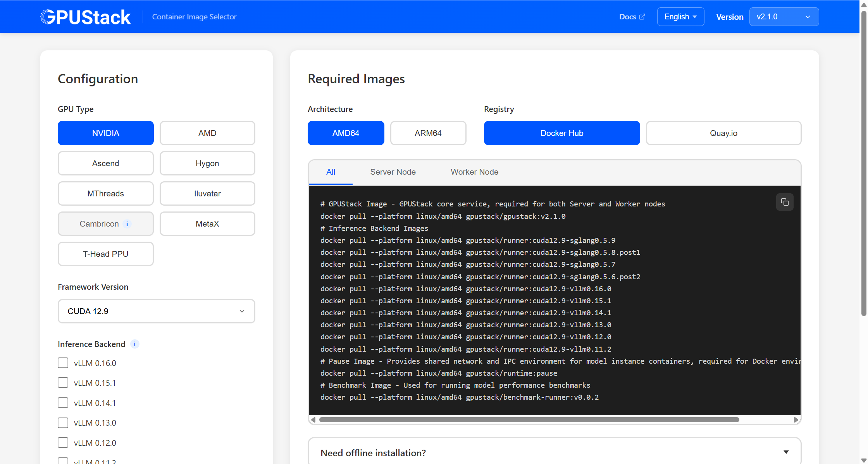868x464 pixels.
Task: Click the Cambricon info icon
Action: tap(127, 224)
